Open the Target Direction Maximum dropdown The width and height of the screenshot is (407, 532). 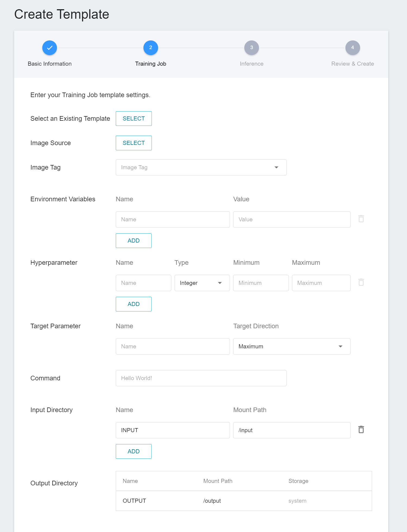[292, 346]
